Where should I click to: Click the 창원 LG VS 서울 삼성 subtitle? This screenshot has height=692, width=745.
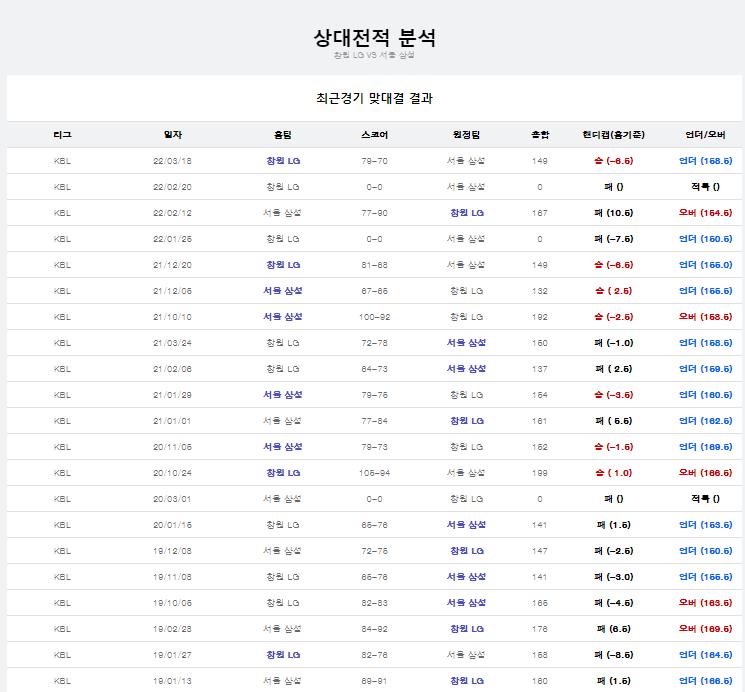pos(374,55)
